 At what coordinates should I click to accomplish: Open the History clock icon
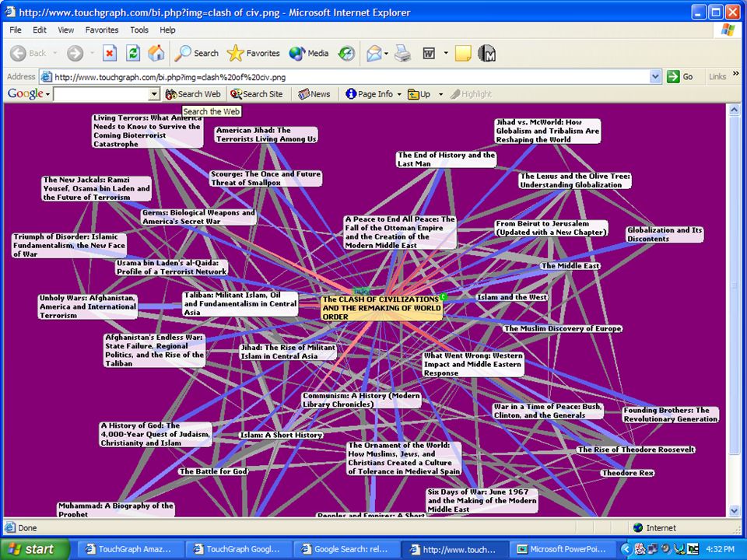346,54
